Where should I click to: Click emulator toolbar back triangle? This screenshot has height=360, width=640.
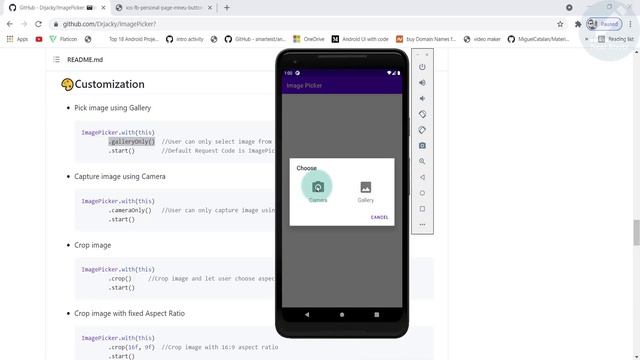(x=422, y=177)
